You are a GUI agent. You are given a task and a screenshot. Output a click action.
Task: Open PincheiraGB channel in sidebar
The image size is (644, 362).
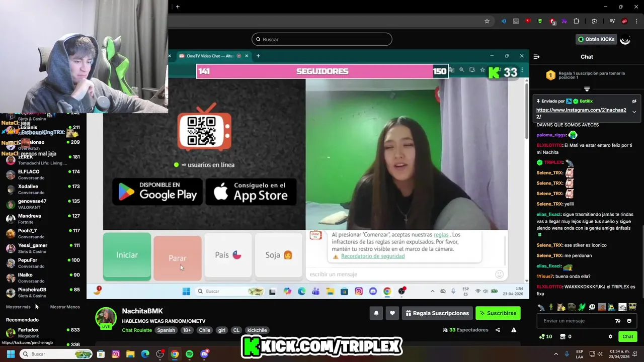click(43, 293)
